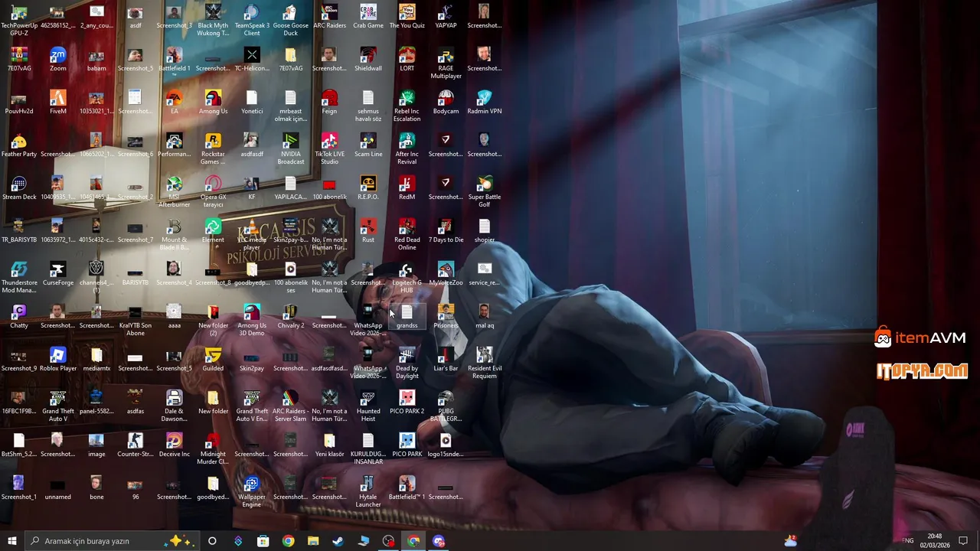Screen dimensions: 980x551
Task: Open File Explorer from taskbar
Action: click(x=313, y=541)
